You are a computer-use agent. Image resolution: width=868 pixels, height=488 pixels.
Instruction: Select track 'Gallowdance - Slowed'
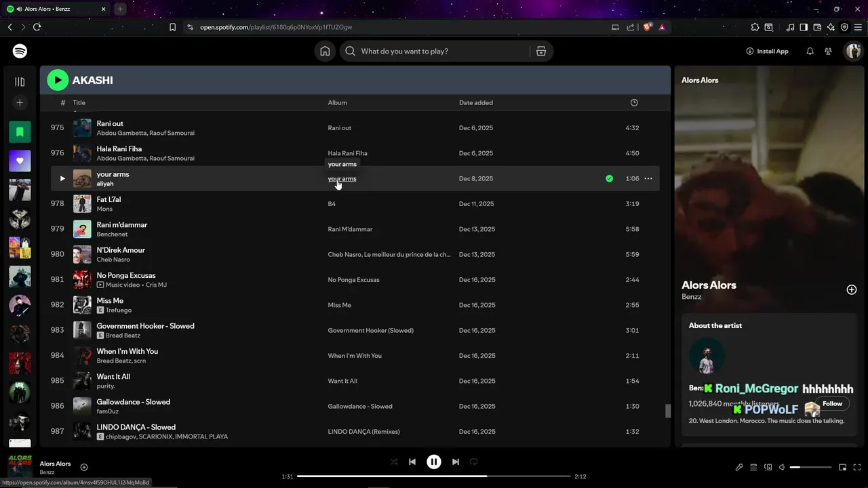click(134, 402)
